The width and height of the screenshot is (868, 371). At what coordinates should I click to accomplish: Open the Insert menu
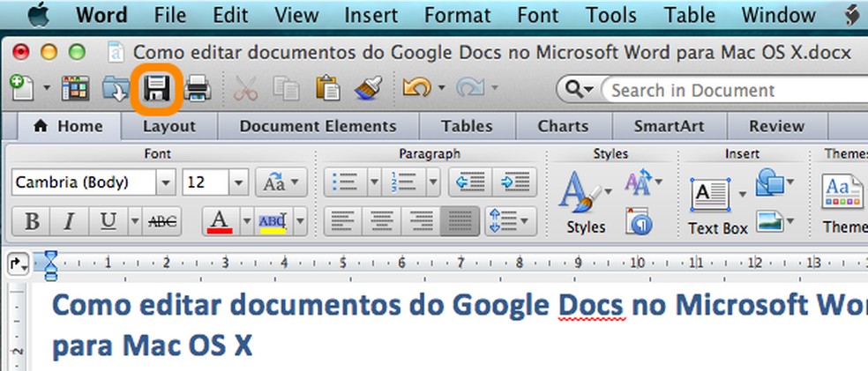point(369,15)
